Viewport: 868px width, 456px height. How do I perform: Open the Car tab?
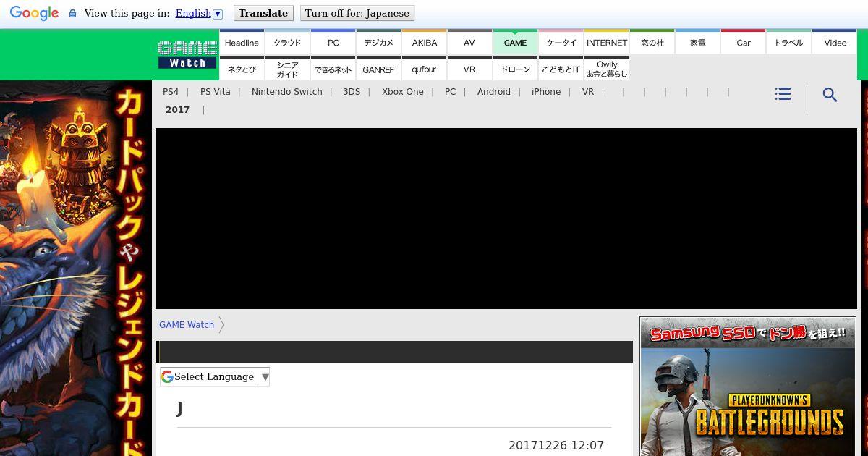click(x=743, y=42)
